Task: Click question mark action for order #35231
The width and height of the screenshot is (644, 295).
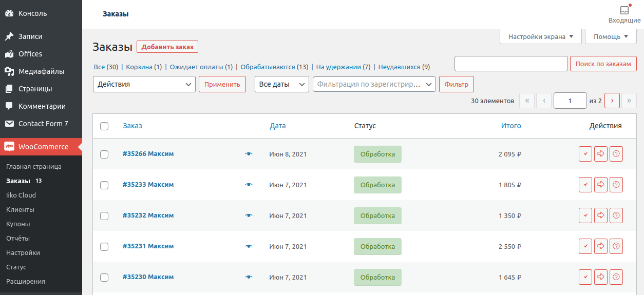Action: point(616,246)
